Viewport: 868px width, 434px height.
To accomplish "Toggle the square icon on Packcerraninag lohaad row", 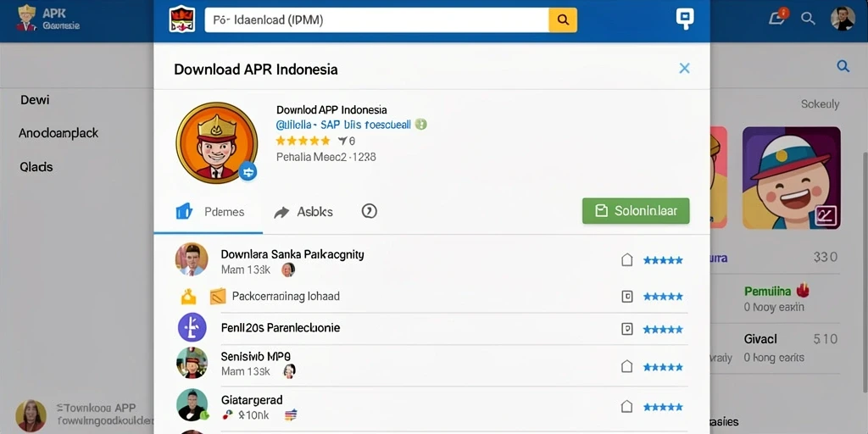I will 626,297.
